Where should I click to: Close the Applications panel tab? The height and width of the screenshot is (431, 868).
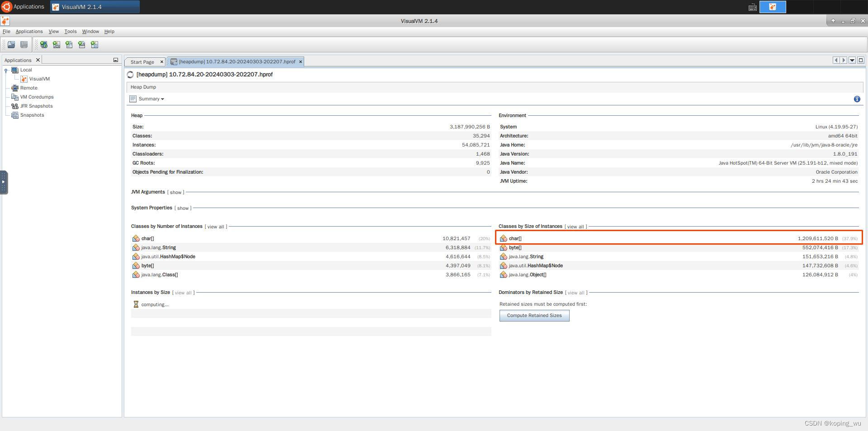[x=38, y=60]
